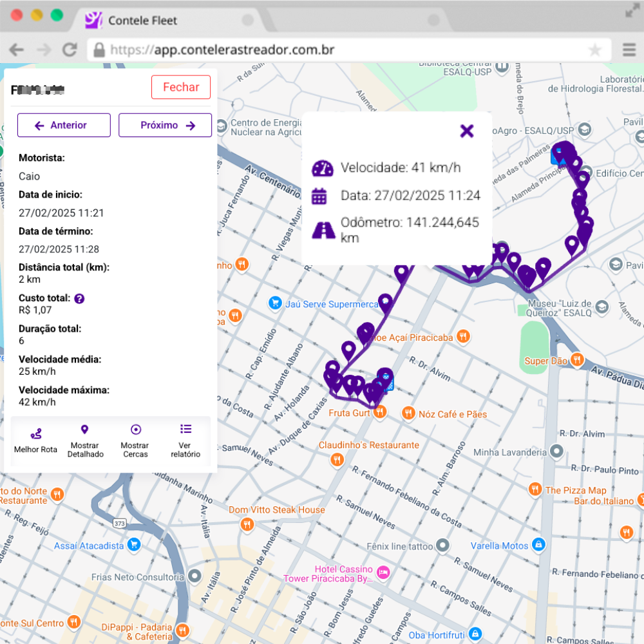Image resolution: width=644 pixels, height=644 pixels.
Task: Click total cost value R$ 1,07
Action: pos(35,310)
